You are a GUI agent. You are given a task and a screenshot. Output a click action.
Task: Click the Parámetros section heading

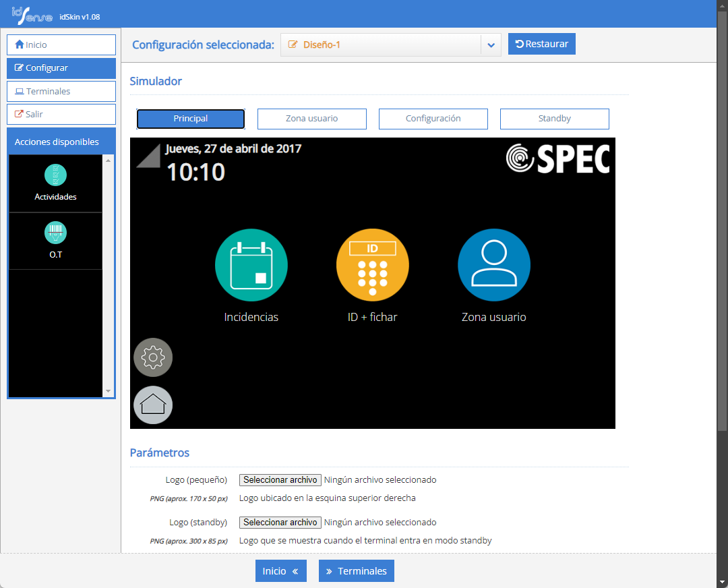(x=159, y=453)
